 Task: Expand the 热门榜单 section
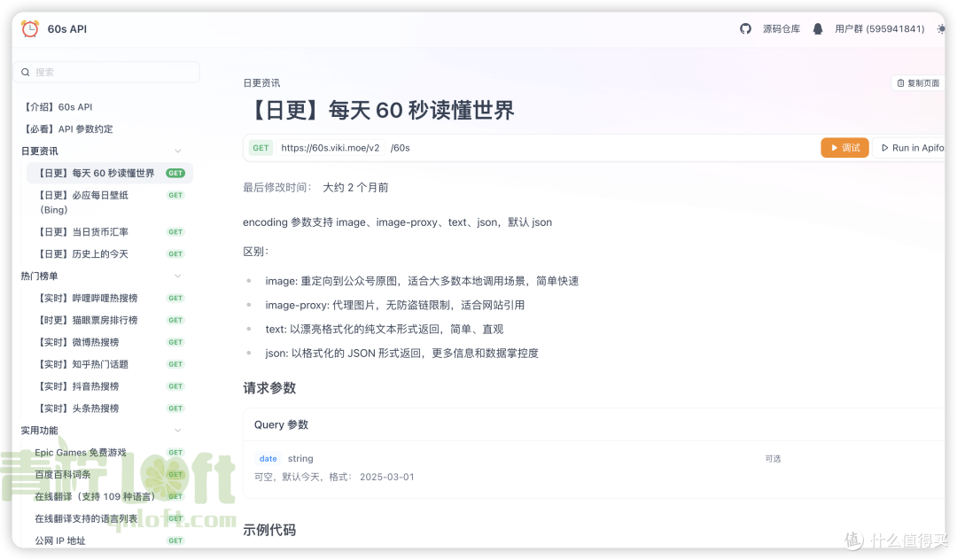[x=177, y=276]
